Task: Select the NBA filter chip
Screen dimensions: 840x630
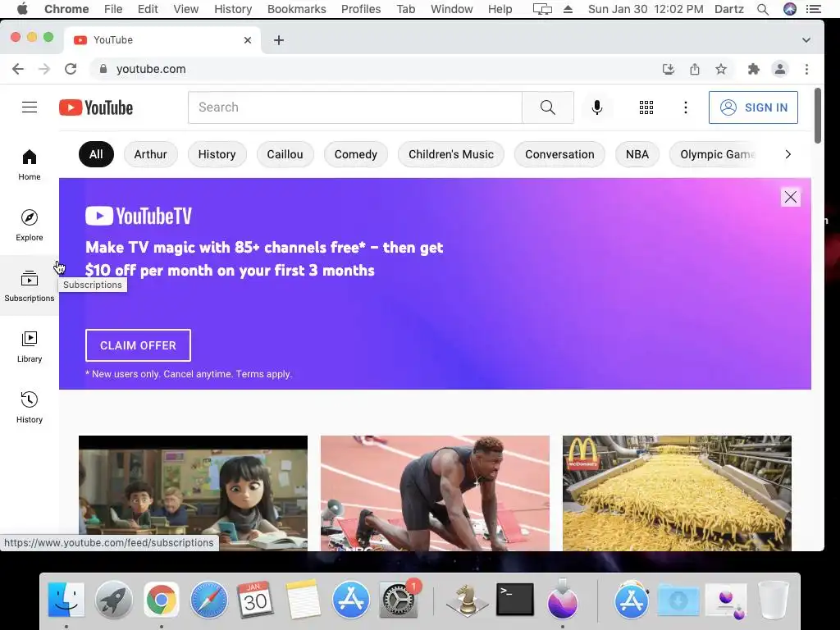Action: pos(637,154)
